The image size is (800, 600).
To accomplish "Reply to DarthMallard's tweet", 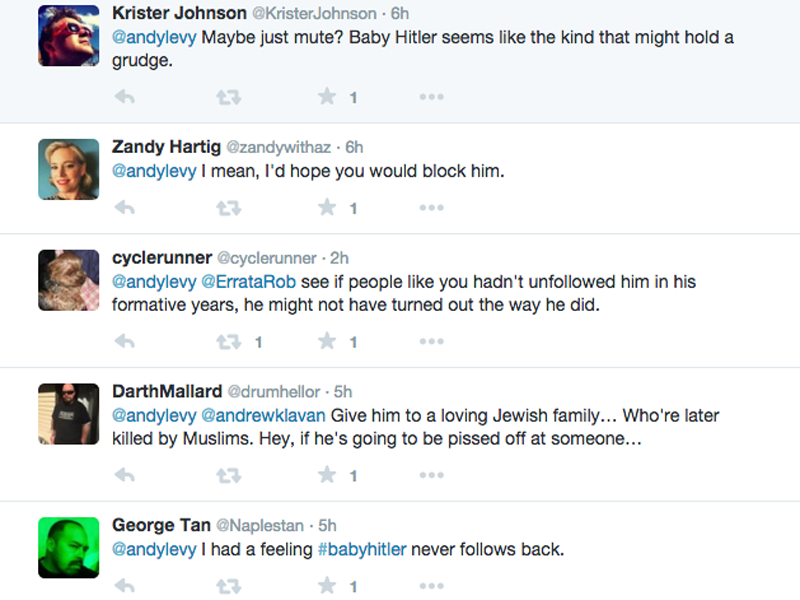I will [125, 476].
